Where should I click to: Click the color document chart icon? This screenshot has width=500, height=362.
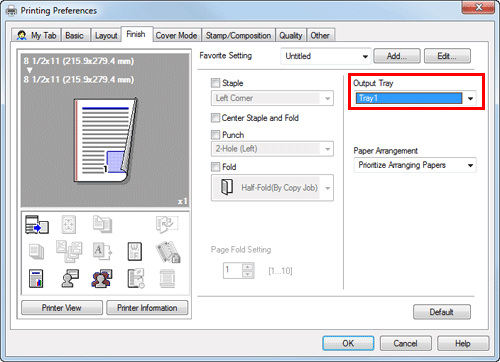[x=36, y=278]
